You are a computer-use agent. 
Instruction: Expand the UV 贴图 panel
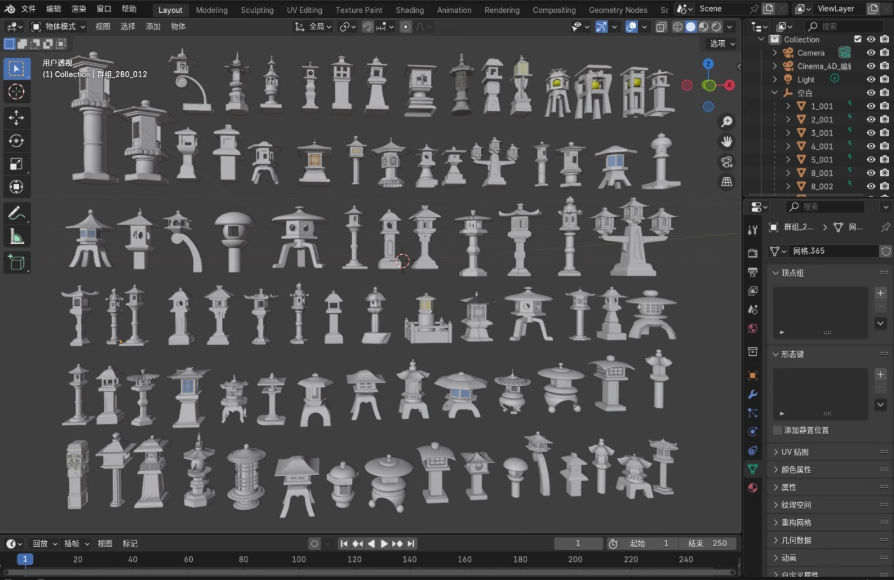[796, 452]
